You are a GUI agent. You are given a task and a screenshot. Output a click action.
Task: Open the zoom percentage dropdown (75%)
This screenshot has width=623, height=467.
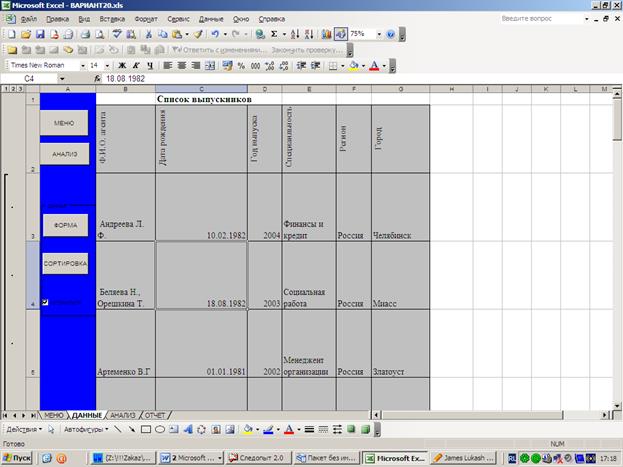tap(379, 35)
